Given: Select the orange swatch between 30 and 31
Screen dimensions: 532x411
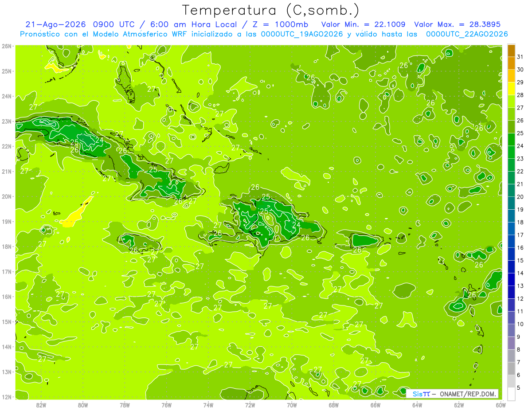Looking at the screenshot, I should (x=511, y=63).
